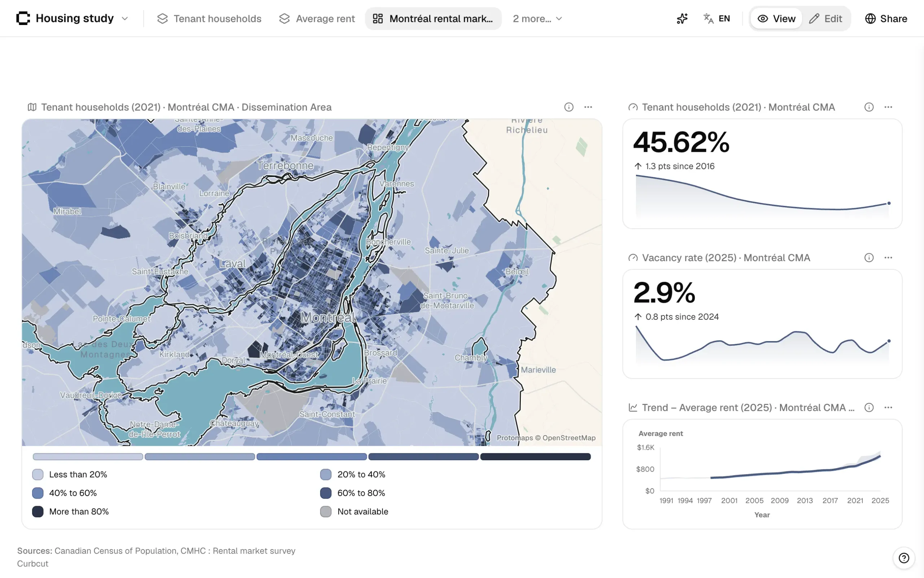Viewport: 924px width, 578px height.
Task: Change language via EN button
Action: [x=724, y=18]
